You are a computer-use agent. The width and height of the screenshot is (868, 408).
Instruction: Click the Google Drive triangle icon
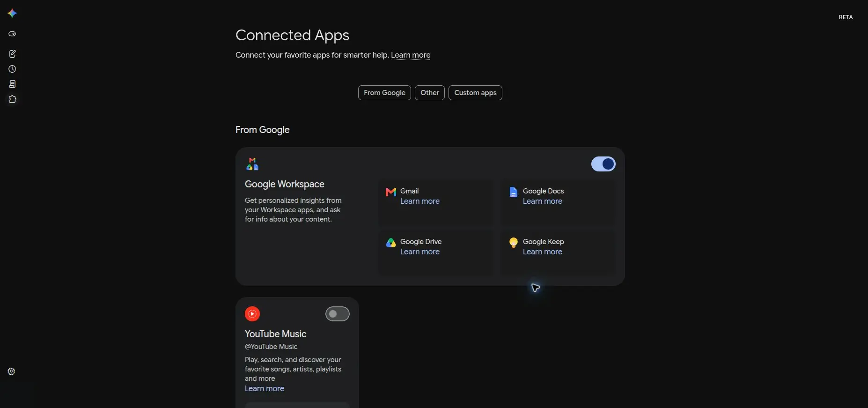point(391,243)
